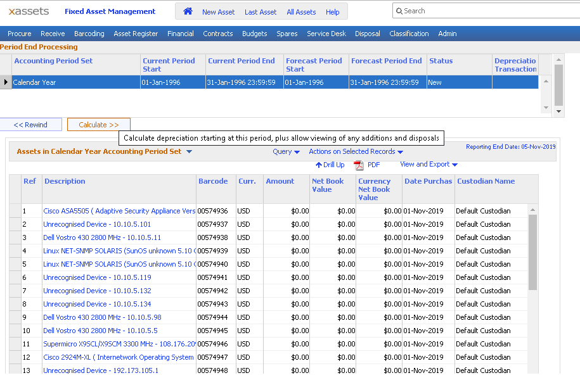Screen dimensions: 580x392
Task: Click the Rewind button
Action: [x=30, y=124]
